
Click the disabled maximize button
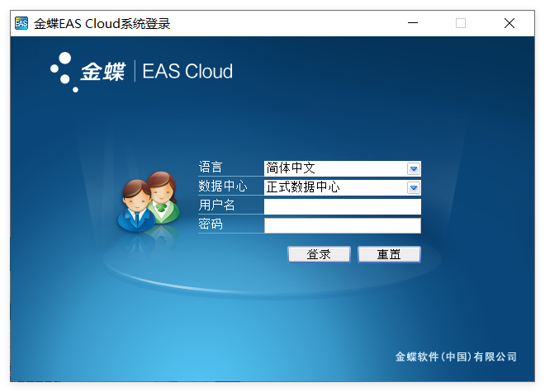[x=461, y=23]
